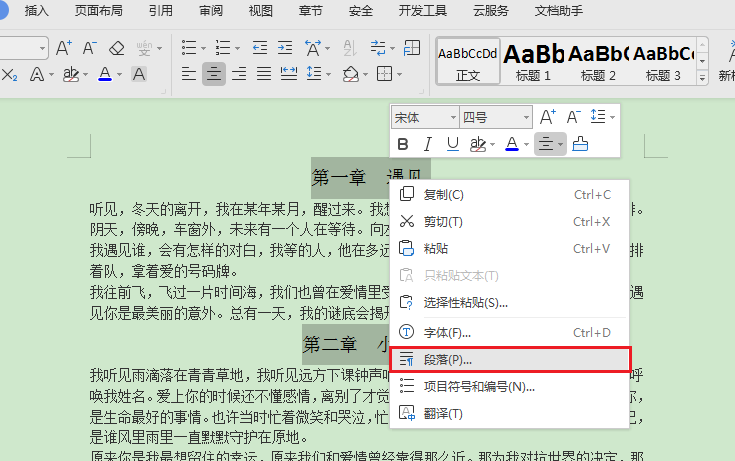This screenshot has width=735, height=461.
Task: Click the ribbon line spacing icon
Action: pyautogui.click(x=314, y=74)
